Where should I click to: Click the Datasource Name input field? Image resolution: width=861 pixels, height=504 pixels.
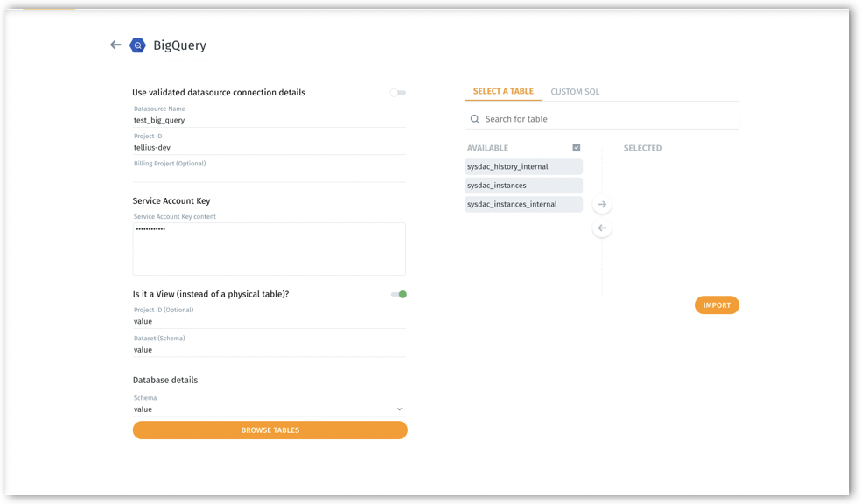point(269,121)
